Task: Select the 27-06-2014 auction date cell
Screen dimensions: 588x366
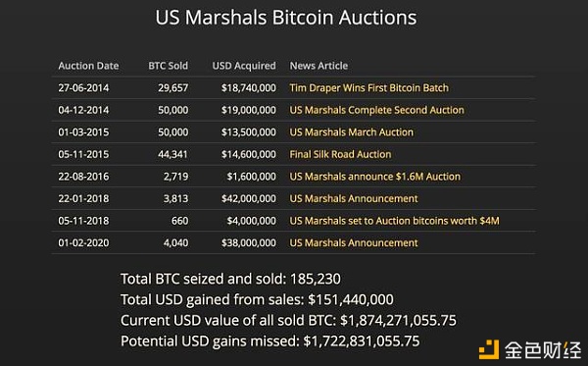Action: click(83, 88)
